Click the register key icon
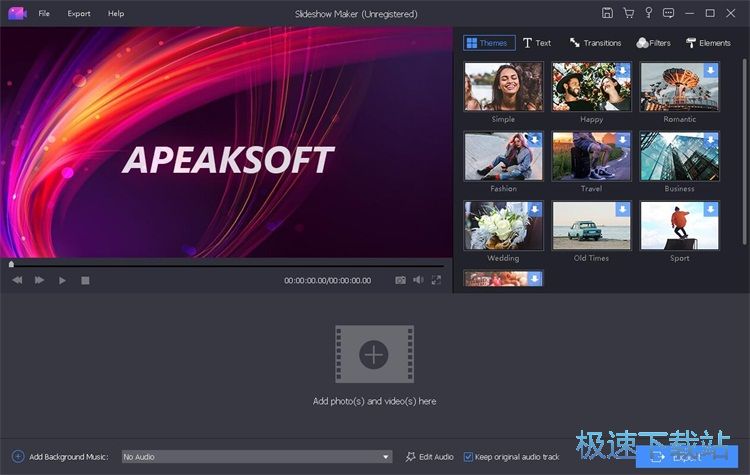This screenshot has height=475, width=750. tap(649, 13)
